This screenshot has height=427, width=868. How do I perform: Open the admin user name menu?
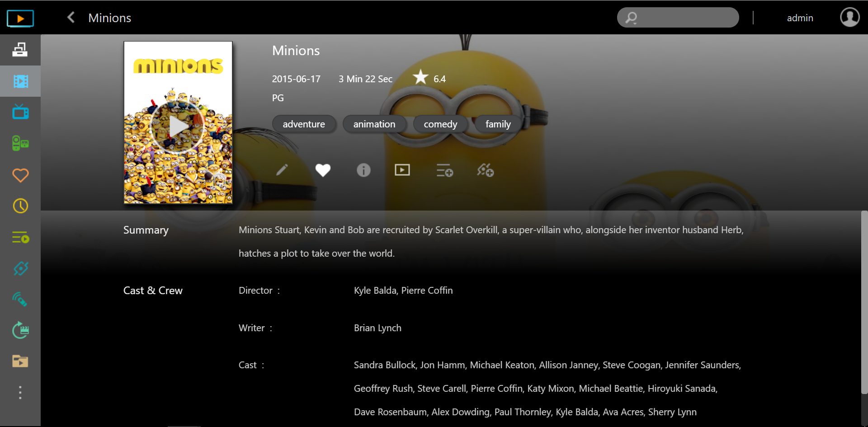click(800, 18)
